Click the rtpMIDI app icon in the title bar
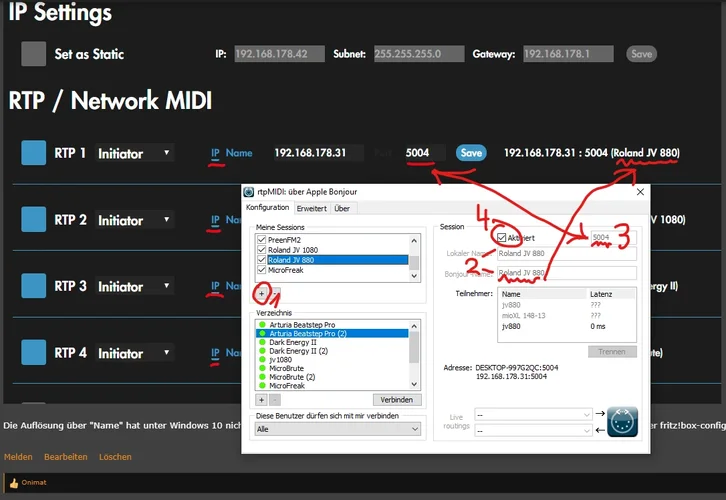 click(249, 192)
